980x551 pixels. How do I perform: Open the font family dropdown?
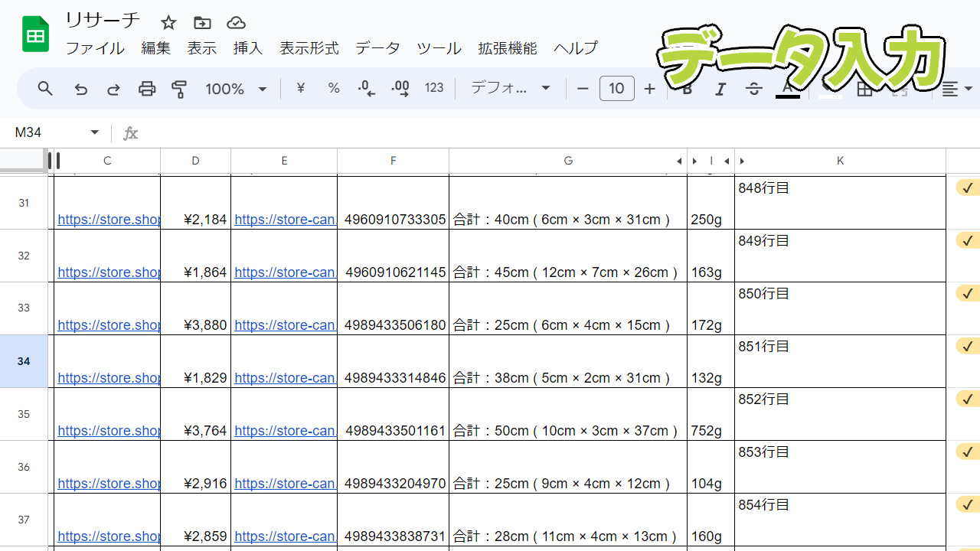pyautogui.click(x=511, y=89)
